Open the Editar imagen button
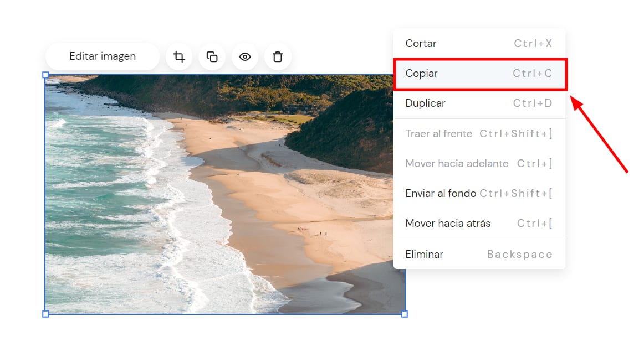 point(103,56)
